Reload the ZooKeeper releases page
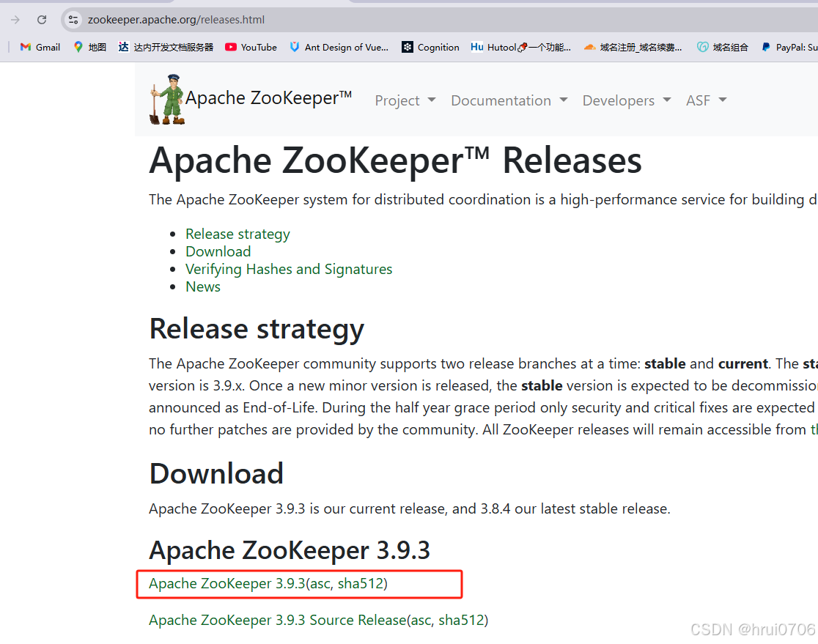Image resolution: width=818 pixels, height=644 pixels. [42, 20]
